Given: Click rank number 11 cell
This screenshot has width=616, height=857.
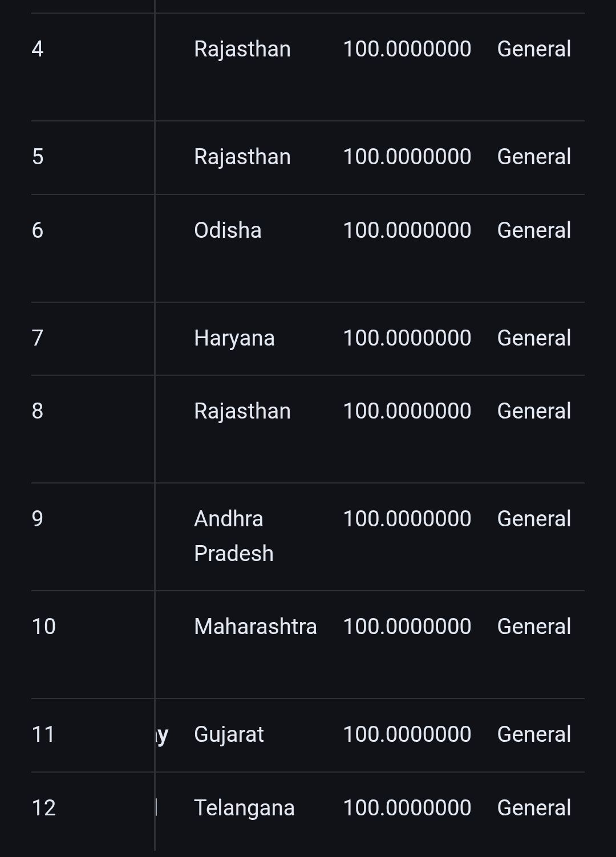Looking at the screenshot, I should coord(43,734).
